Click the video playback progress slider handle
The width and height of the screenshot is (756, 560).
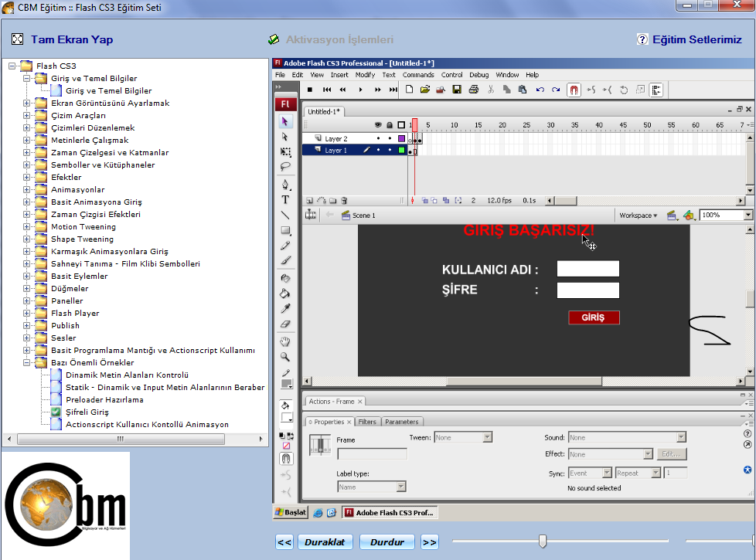[x=543, y=541]
